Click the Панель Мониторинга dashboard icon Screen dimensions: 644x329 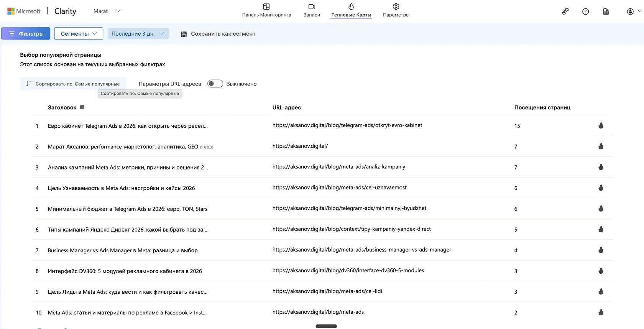266,7
